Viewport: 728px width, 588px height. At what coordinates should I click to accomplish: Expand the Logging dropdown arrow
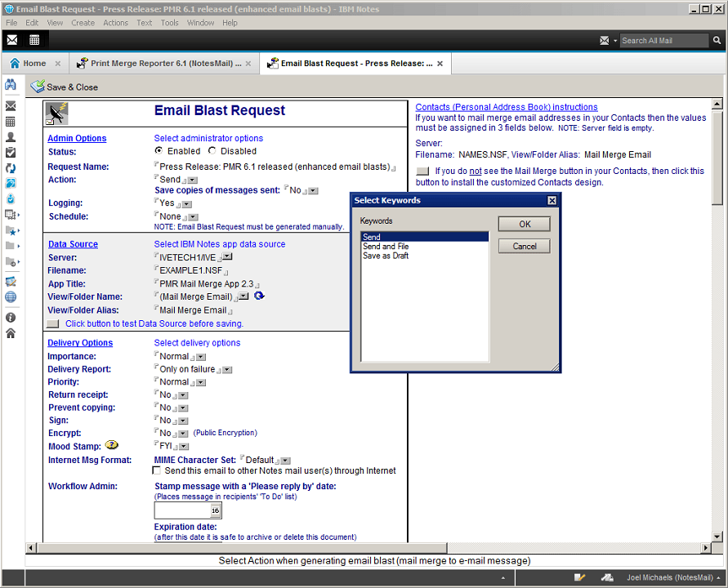(186, 203)
